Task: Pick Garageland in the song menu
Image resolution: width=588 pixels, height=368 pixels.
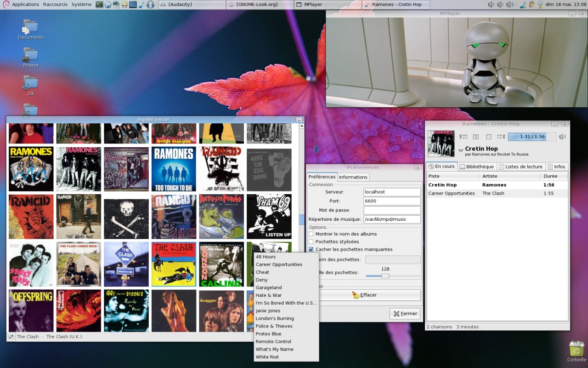Action: click(286, 287)
